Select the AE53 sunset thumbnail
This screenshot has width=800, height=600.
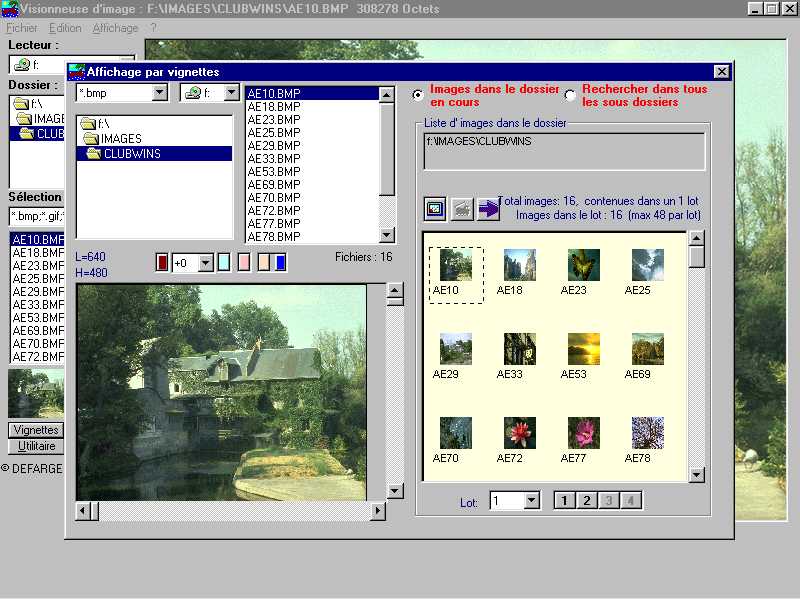(x=584, y=349)
